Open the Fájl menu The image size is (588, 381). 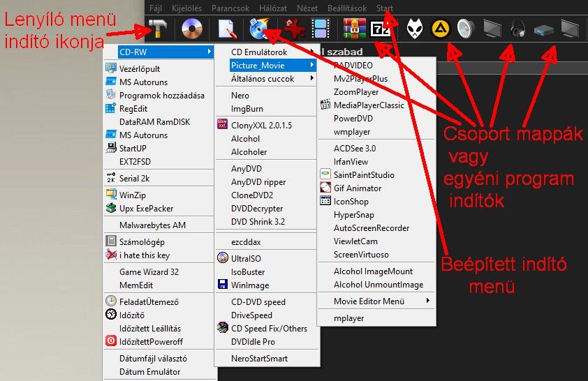(156, 8)
